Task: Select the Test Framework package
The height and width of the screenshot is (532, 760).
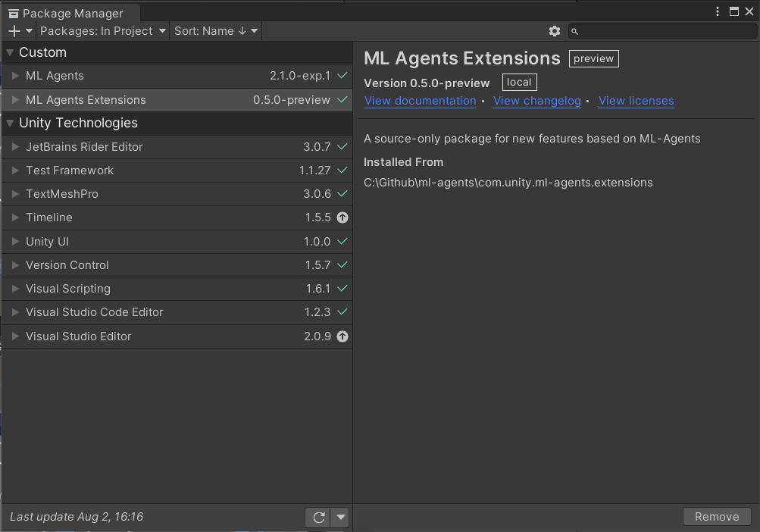Action: pyautogui.click(x=177, y=171)
